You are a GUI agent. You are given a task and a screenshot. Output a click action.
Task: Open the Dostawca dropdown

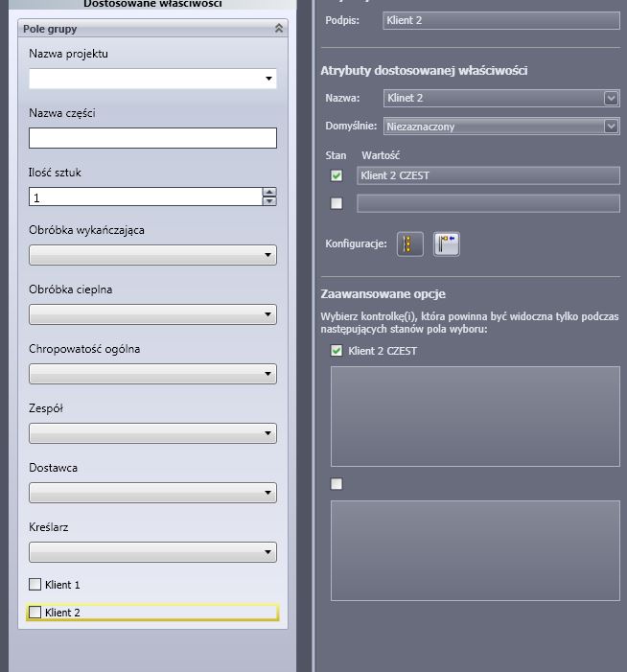(152, 493)
